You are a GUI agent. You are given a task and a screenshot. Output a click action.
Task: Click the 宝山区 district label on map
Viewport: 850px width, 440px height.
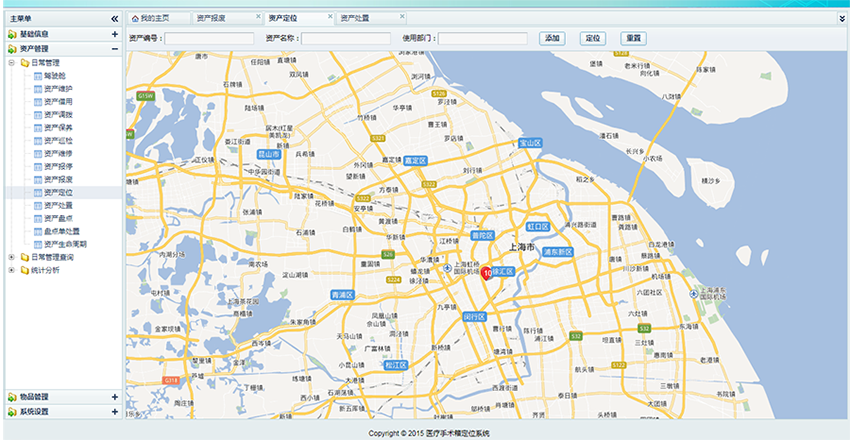click(x=530, y=143)
